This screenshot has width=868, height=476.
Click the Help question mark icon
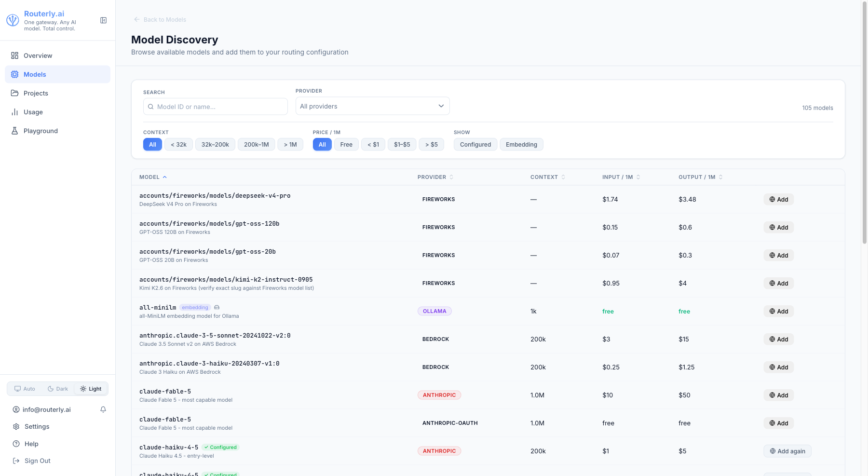point(16,444)
